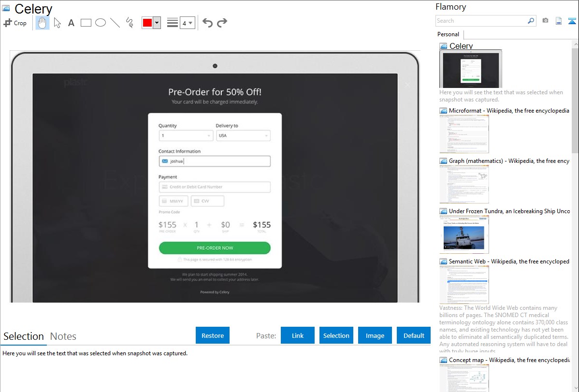579x392 pixels.
Task: Select the Crop tool
Action: coord(15,23)
